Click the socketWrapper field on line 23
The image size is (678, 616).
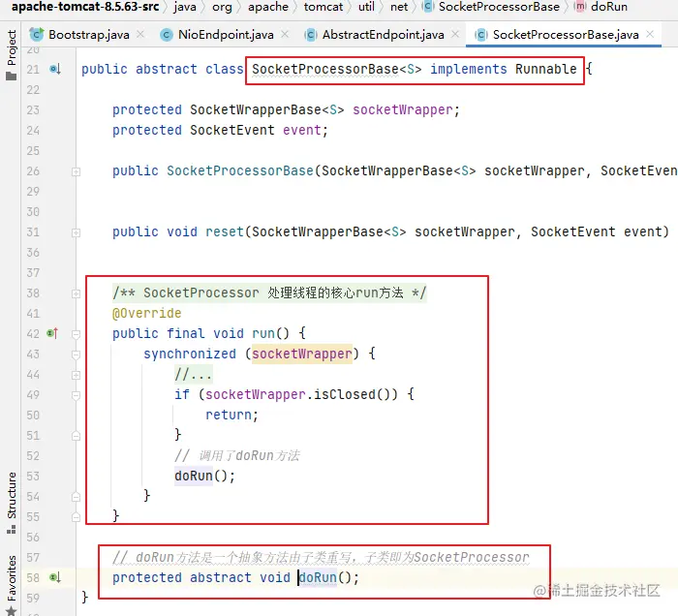pyautogui.click(x=403, y=109)
